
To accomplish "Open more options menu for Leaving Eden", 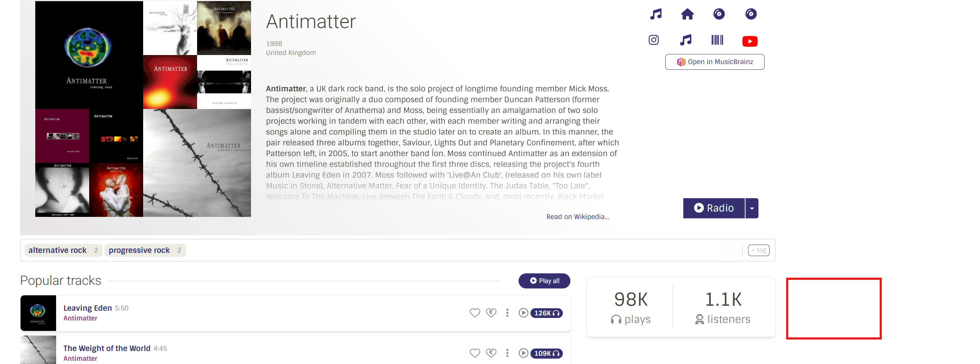I will [x=507, y=313].
